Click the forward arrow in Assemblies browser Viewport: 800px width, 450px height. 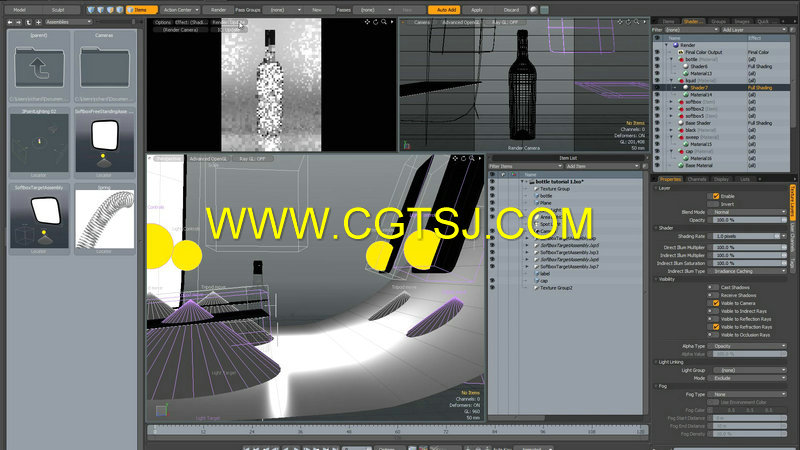(x=19, y=22)
